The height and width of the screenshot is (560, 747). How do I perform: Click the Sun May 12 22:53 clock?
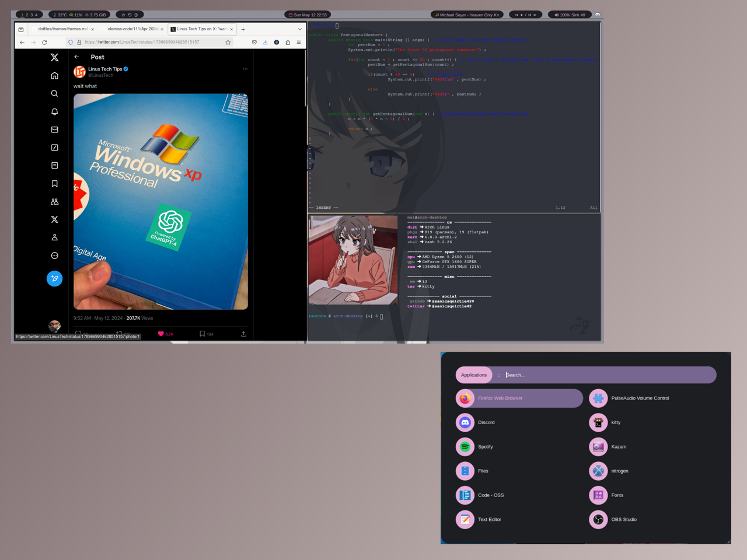(x=308, y=15)
